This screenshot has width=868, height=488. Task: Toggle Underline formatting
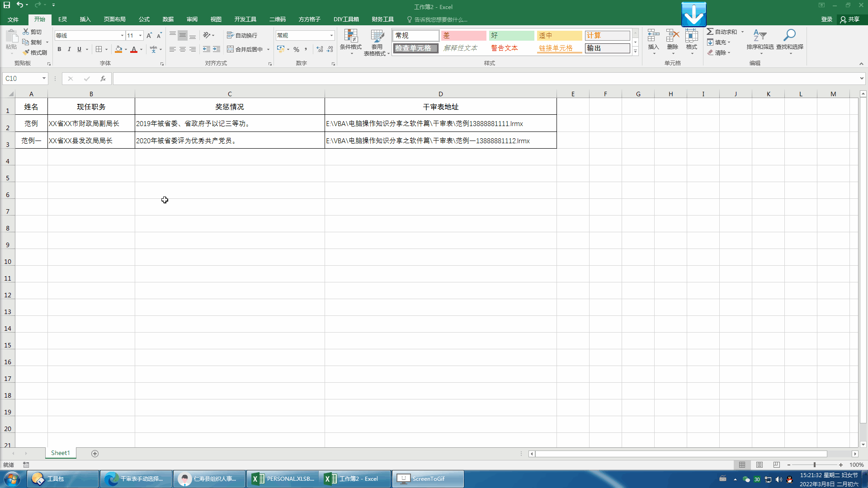pos(79,49)
